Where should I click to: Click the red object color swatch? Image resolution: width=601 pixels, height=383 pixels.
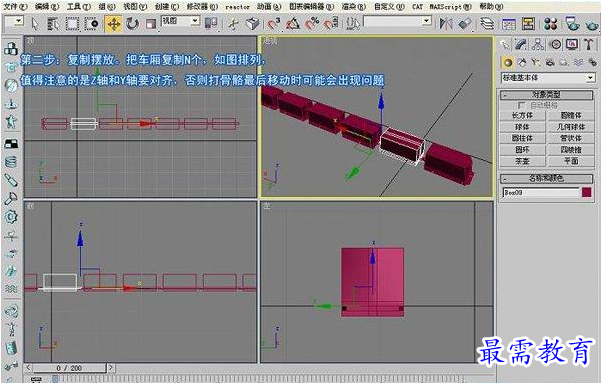coord(586,192)
